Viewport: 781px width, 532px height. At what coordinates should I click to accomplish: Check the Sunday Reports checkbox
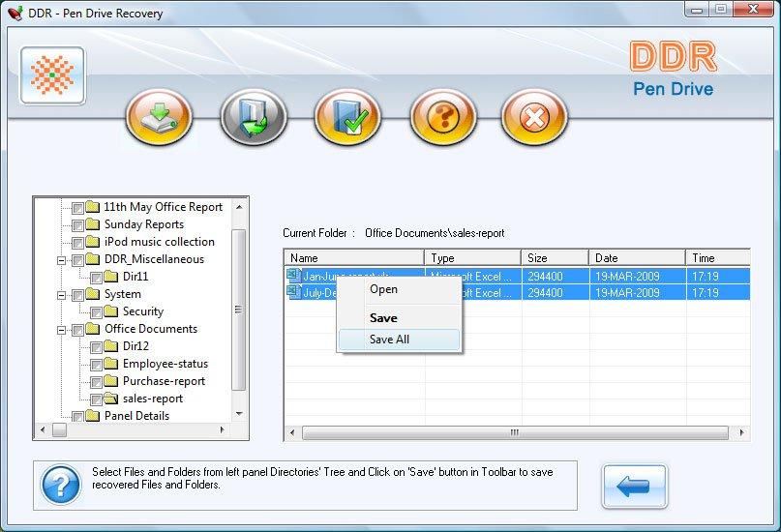point(77,225)
